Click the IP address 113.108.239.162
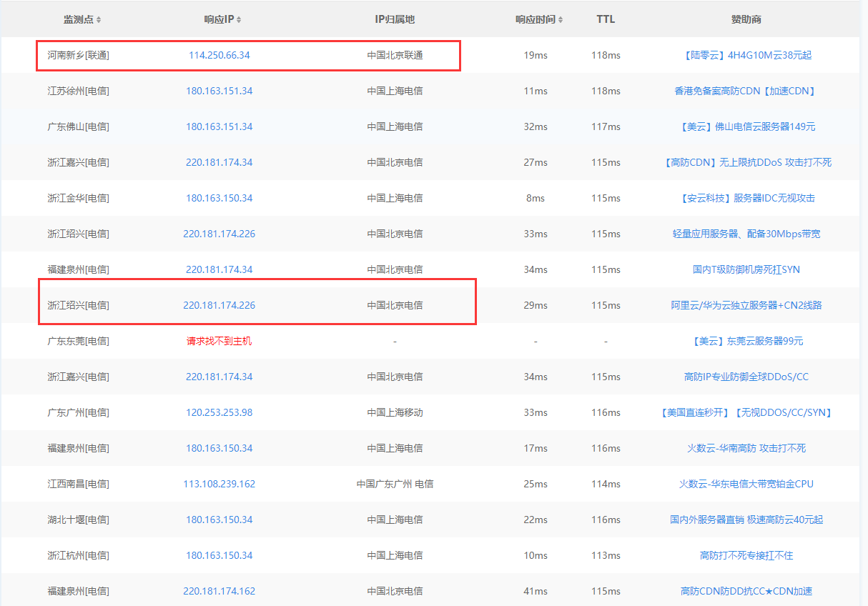 click(219, 484)
